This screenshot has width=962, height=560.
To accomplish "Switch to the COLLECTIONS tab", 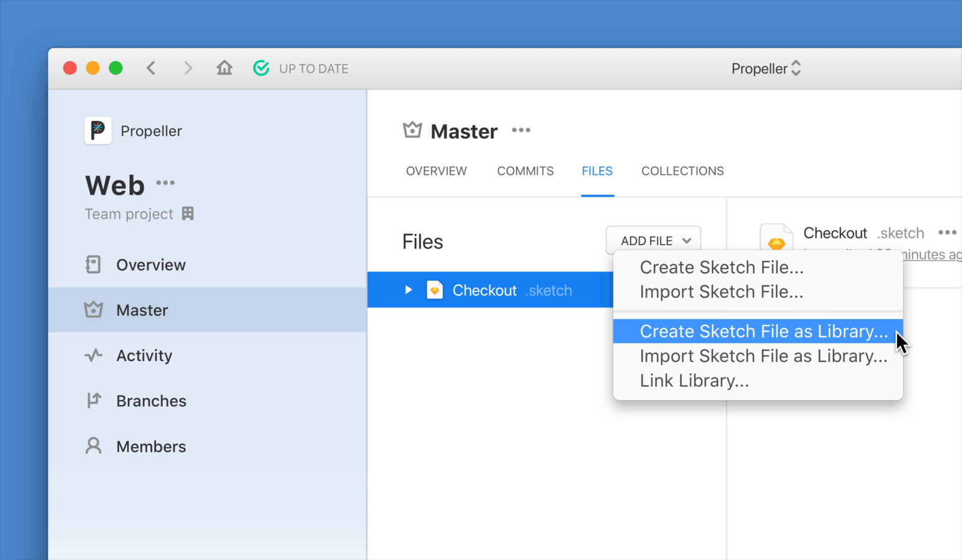I will [x=682, y=171].
